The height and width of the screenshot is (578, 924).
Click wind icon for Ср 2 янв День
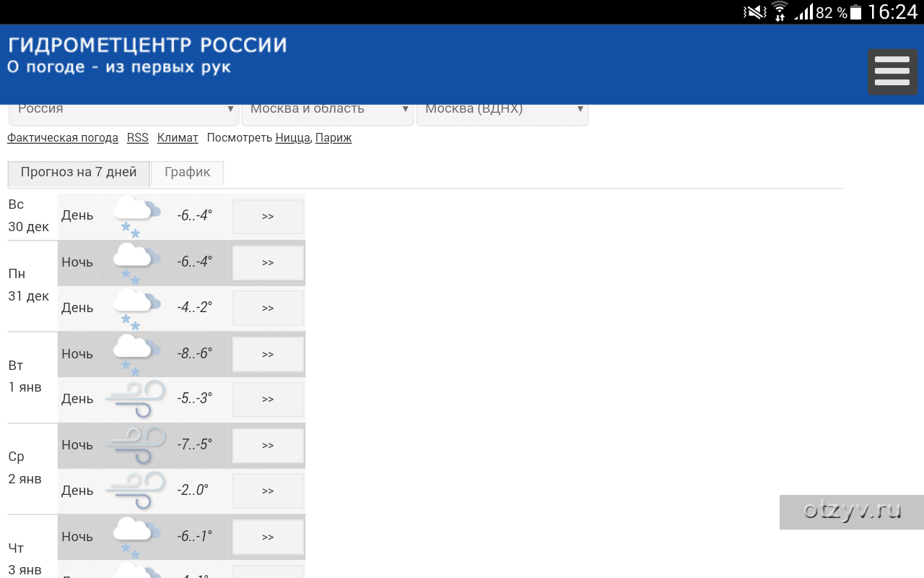[136, 491]
